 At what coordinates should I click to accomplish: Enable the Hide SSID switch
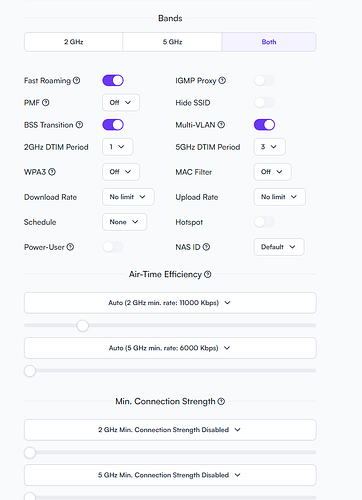(264, 103)
